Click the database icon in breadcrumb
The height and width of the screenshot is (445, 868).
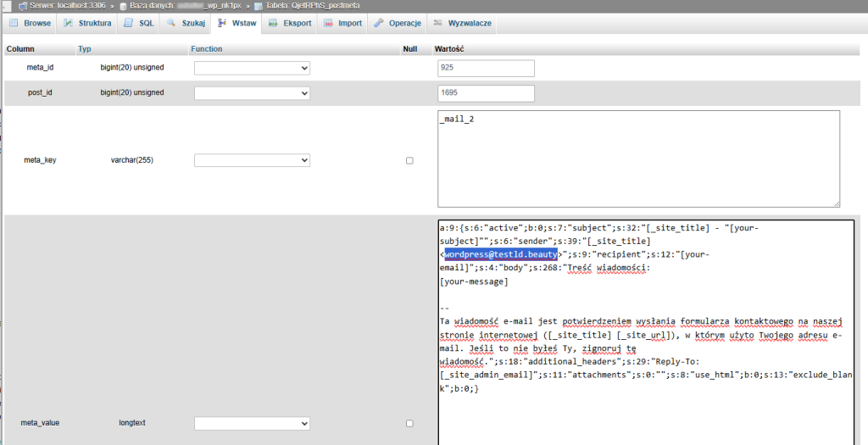(123, 6)
